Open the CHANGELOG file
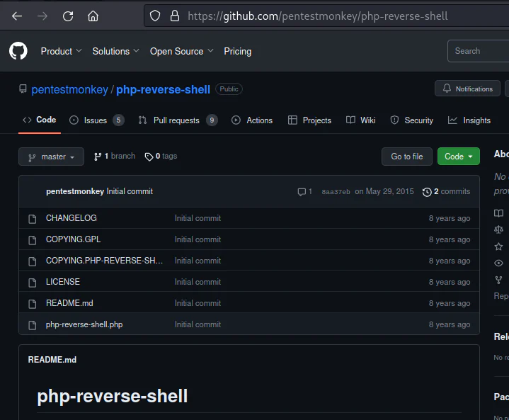 coord(71,218)
